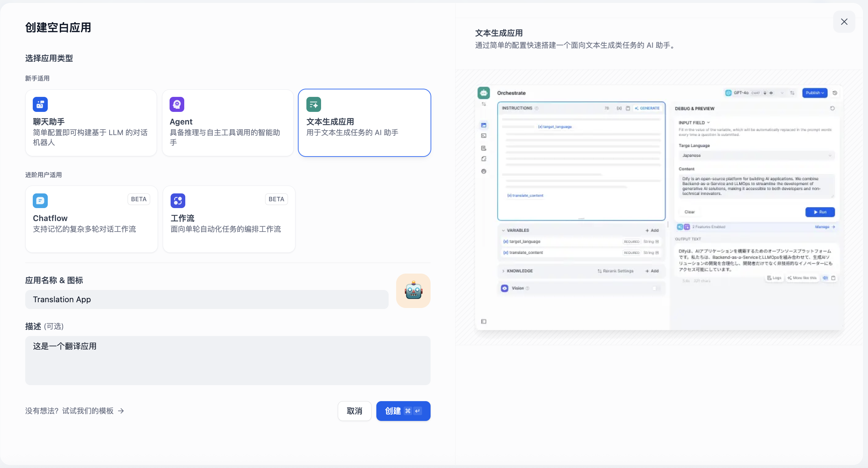The width and height of the screenshot is (868, 468).
Task: Click the purple Agent icon
Action: pos(177,104)
